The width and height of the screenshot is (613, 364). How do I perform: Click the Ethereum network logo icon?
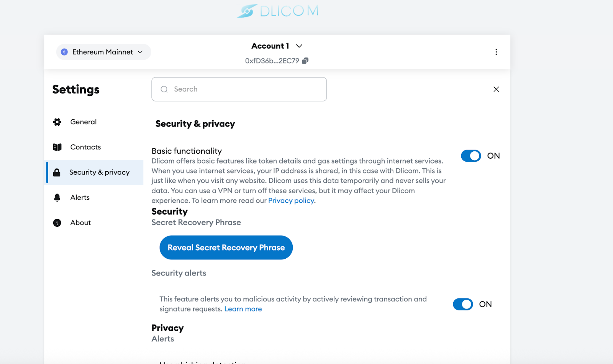[64, 52]
